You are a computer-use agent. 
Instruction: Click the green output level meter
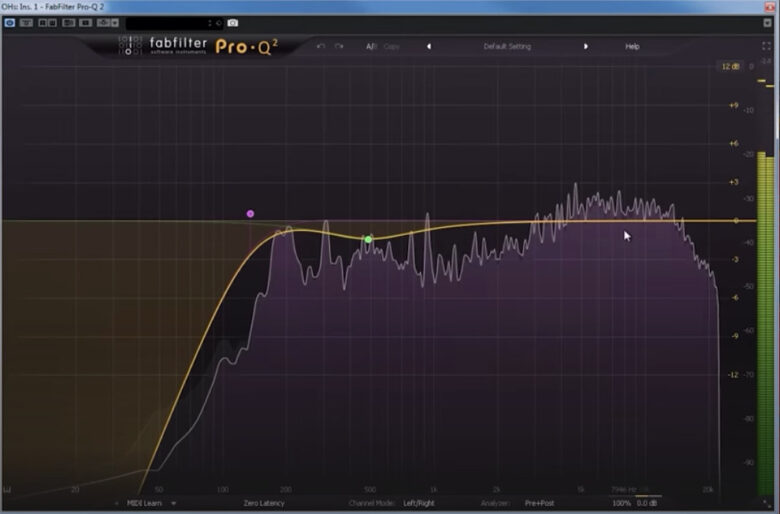point(766,323)
